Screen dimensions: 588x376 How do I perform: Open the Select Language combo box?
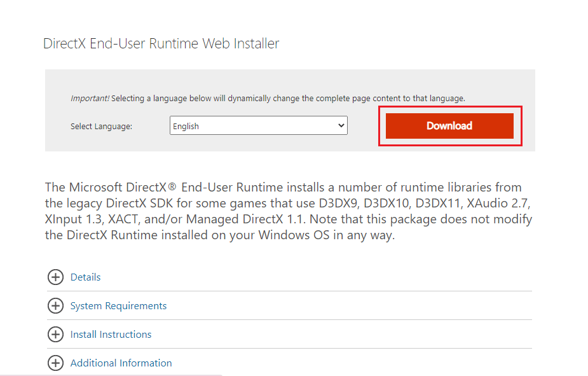(x=258, y=125)
